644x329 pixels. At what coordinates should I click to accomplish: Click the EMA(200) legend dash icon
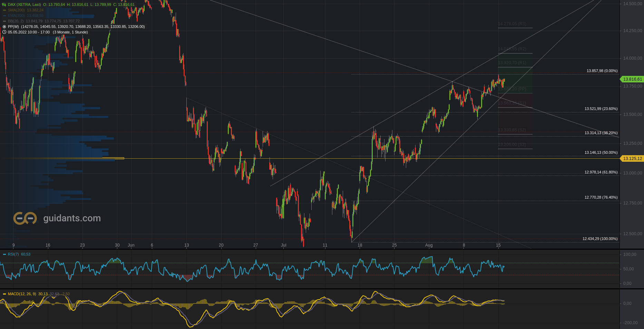coord(4,16)
